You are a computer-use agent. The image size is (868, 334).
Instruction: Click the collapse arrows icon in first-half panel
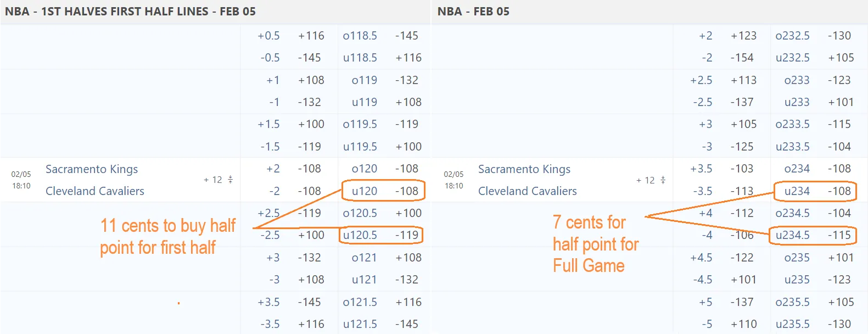230,180
